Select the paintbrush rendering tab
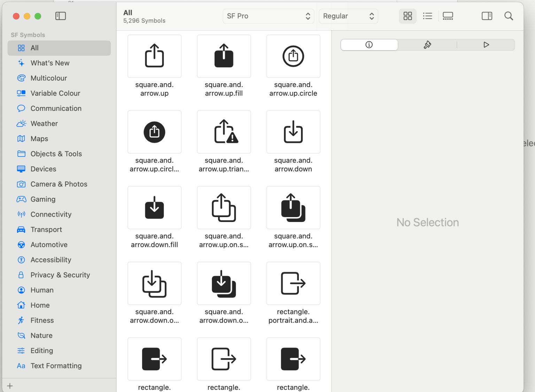The width and height of the screenshot is (535, 392). pos(427,45)
